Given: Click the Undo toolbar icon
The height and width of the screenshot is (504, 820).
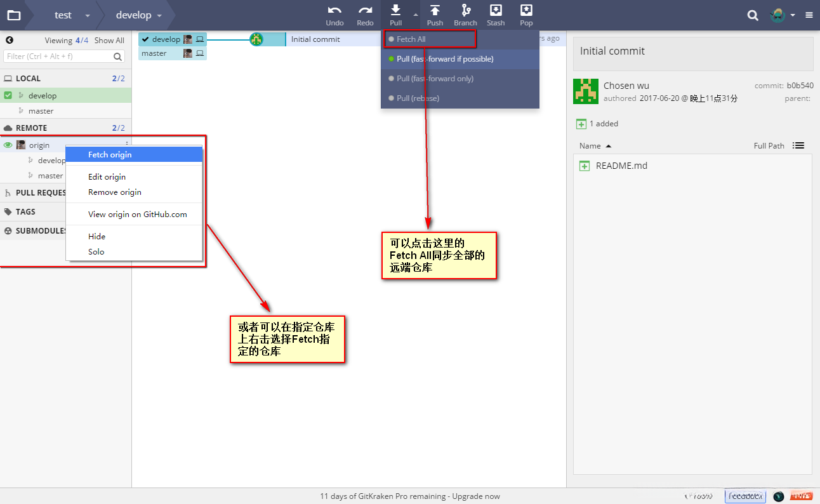Looking at the screenshot, I should pos(334,11).
